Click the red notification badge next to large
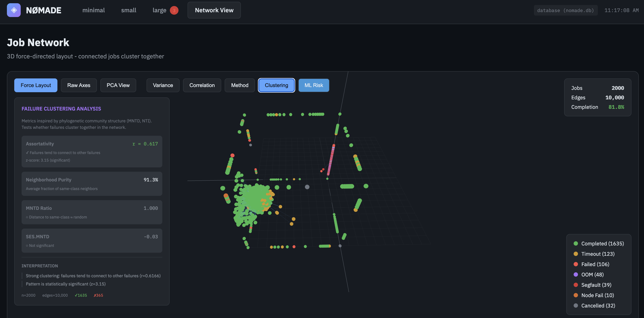The image size is (644, 318). click(x=174, y=10)
